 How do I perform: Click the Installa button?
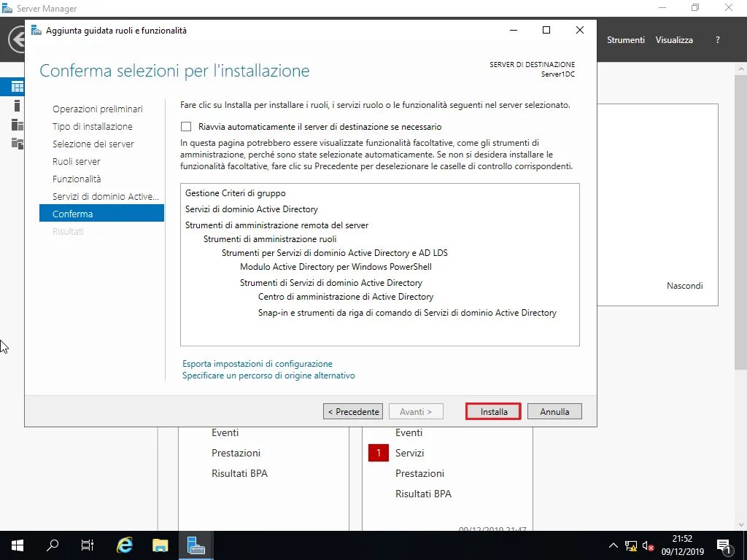point(494,411)
